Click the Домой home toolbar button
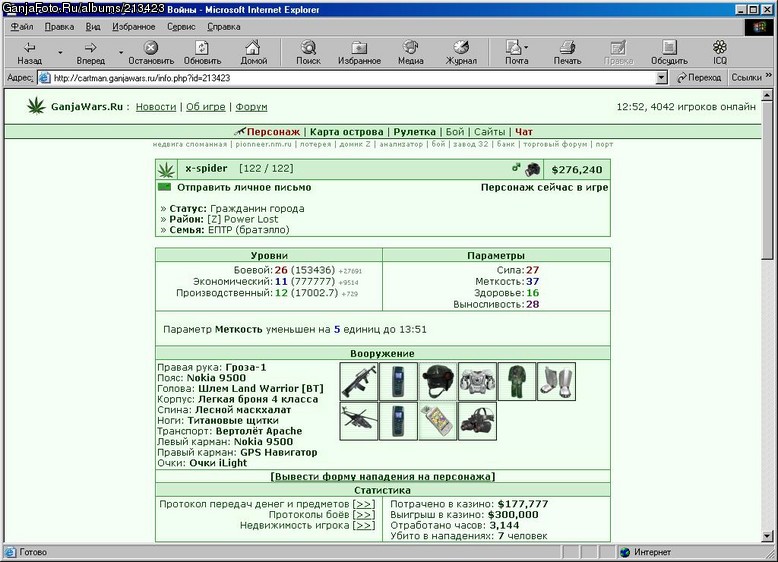This screenshot has height=562, width=778. [x=254, y=53]
